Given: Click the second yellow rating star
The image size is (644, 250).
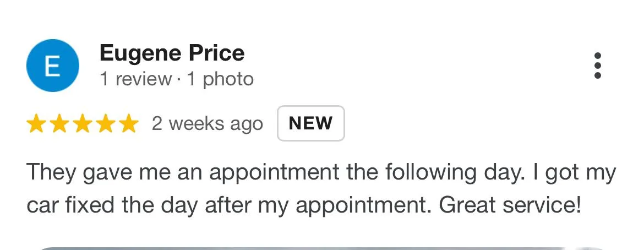Looking at the screenshot, I should point(59,124).
